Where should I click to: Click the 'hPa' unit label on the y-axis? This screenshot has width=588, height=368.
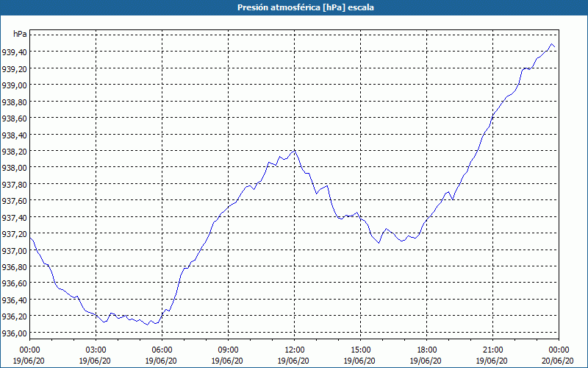(x=20, y=34)
